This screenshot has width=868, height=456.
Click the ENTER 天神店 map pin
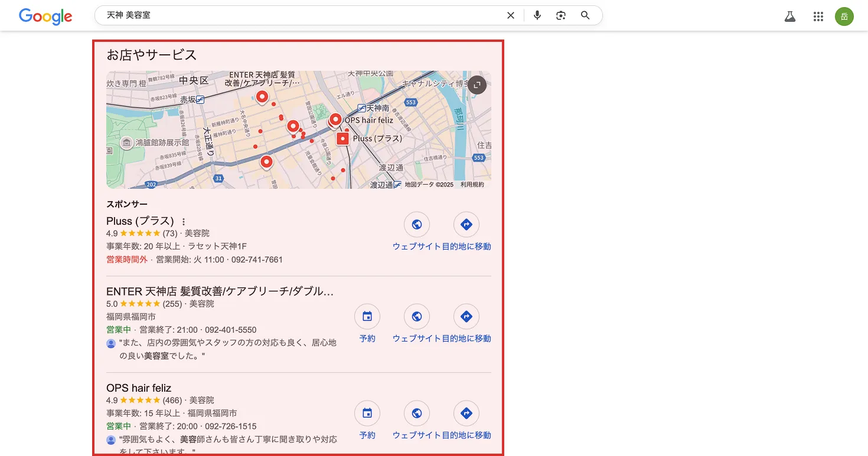[262, 98]
